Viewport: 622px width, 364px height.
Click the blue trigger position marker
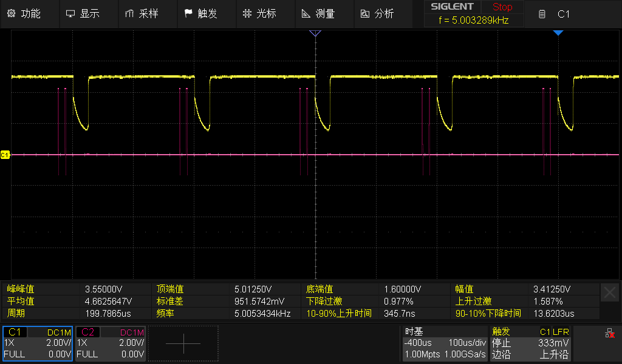pyautogui.click(x=558, y=33)
